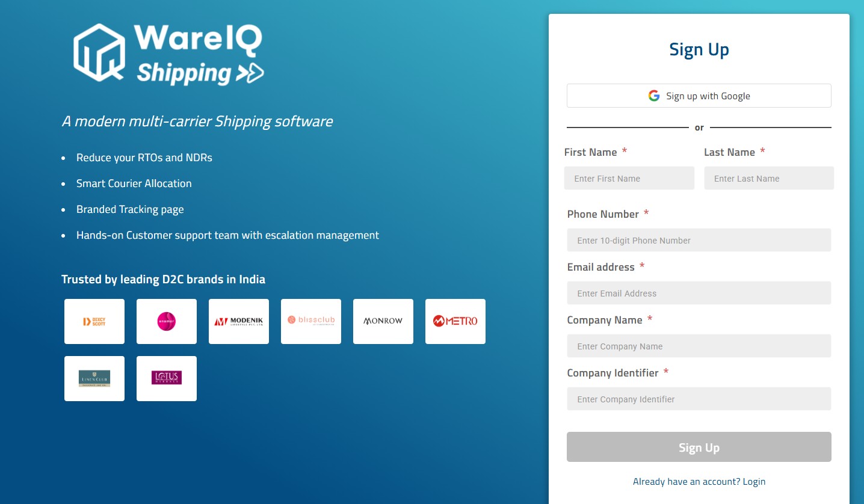This screenshot has width=864, height=504.
Task: Click the Monrow brand logo card
Action: 383,321
